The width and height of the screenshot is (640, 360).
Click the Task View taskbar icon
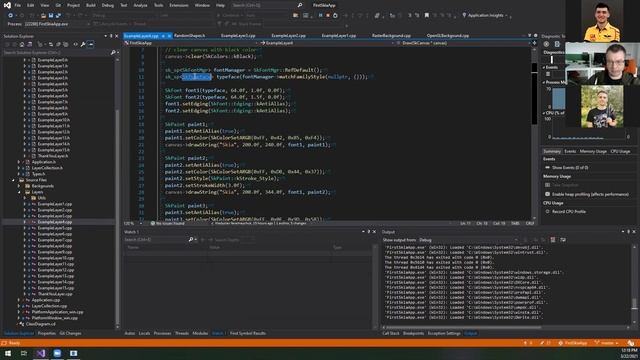pyautogui.click(x=24, y=353)
